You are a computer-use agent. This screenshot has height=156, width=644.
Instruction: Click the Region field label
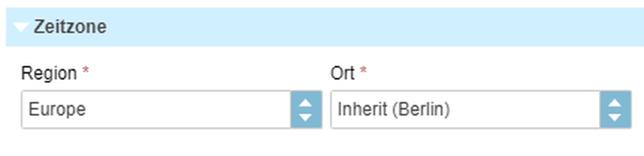tap(49, 73)
